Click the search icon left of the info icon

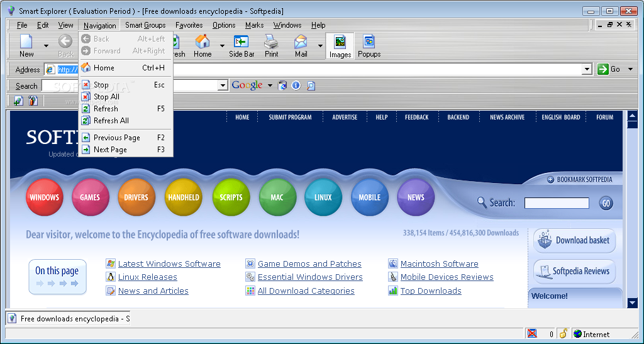click(x=282, y=86)
